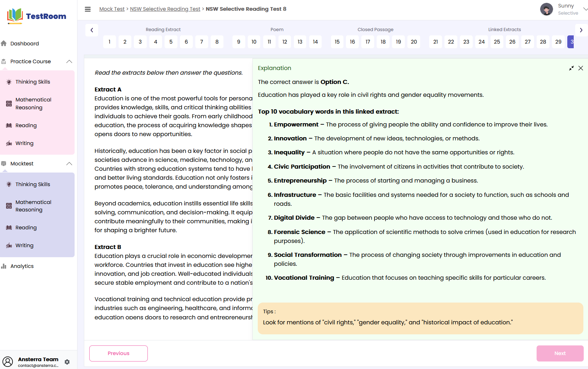Click the Dashboard home icon

click(4, 44)
